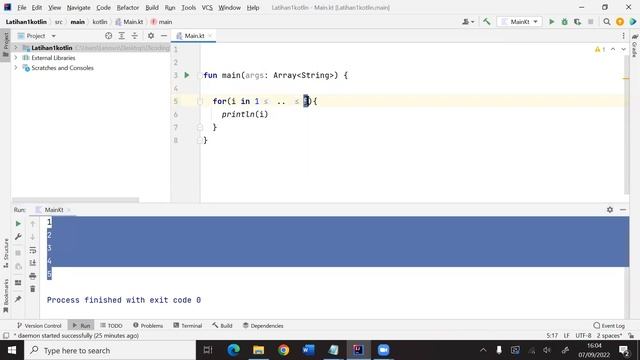
Task: Open Search Everywhere magnifier icon
Action: coord(607,22)
